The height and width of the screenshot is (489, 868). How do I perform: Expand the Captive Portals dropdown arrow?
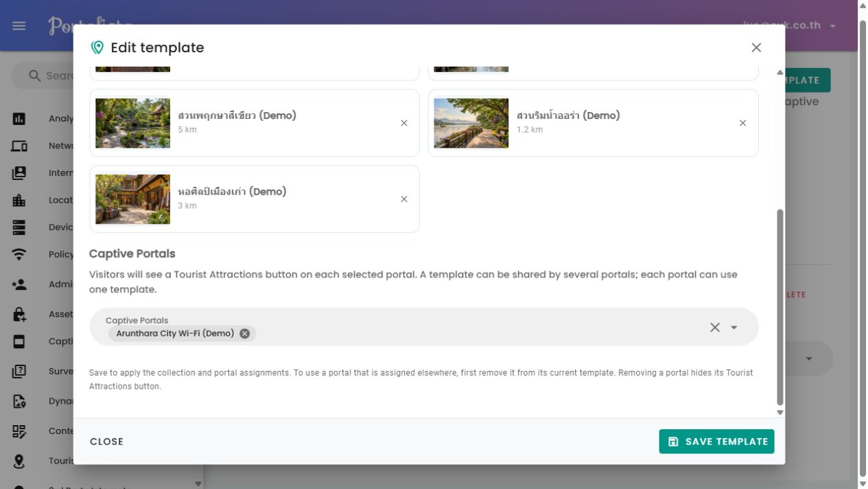(734, 328)
